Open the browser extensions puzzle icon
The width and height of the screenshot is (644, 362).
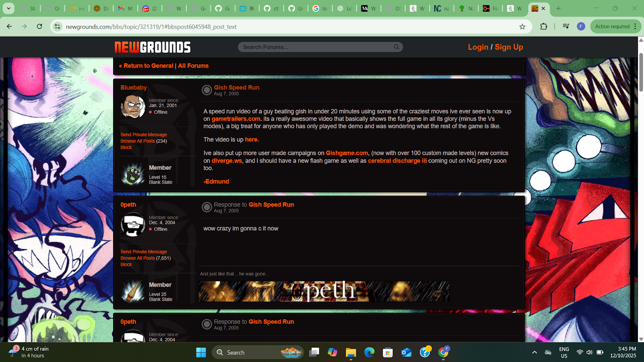click(544, 27)
